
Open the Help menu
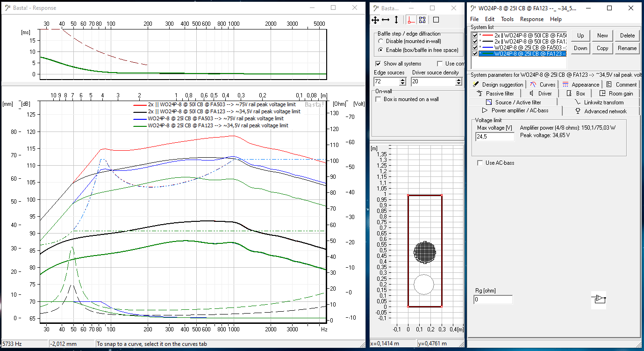556,19
